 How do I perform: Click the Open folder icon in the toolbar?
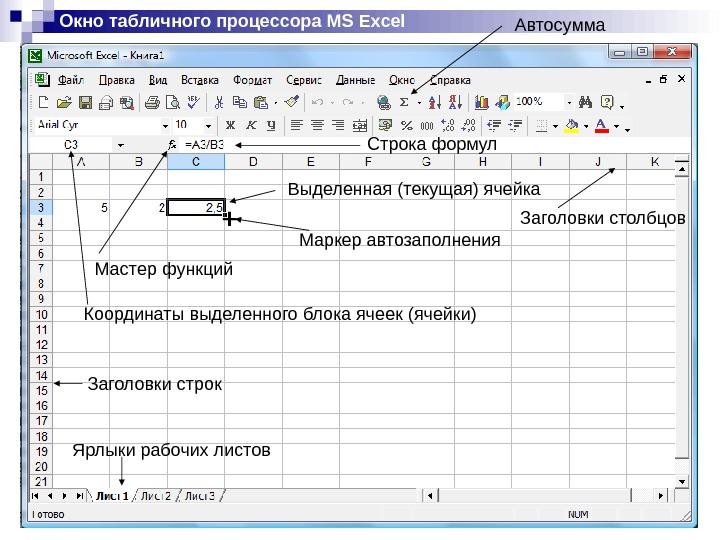tap(64, 102)
